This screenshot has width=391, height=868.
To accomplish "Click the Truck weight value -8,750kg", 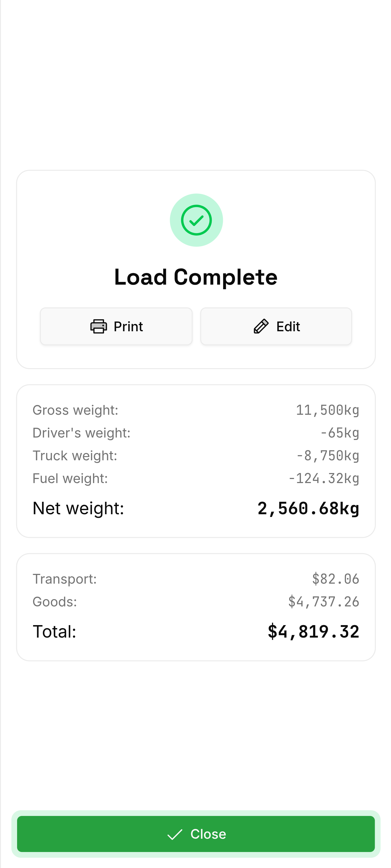I will pyautogui.click(x=327, y=456).
